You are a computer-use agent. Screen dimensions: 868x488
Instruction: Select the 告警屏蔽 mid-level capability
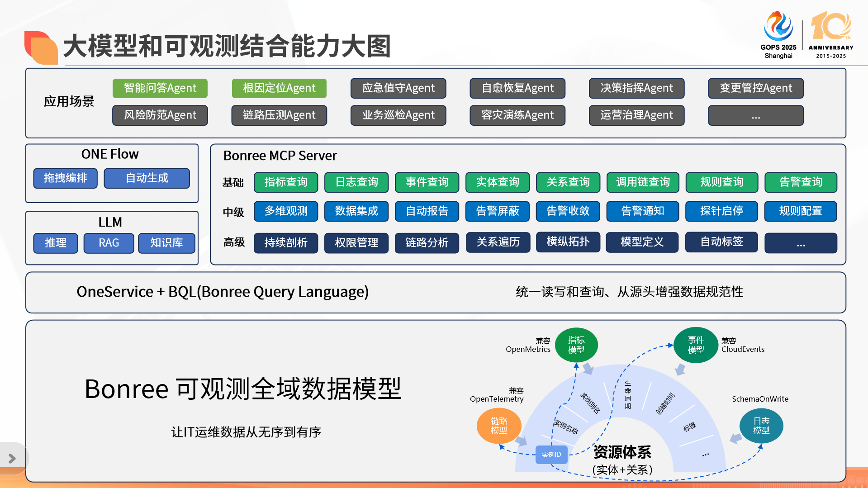498,211
